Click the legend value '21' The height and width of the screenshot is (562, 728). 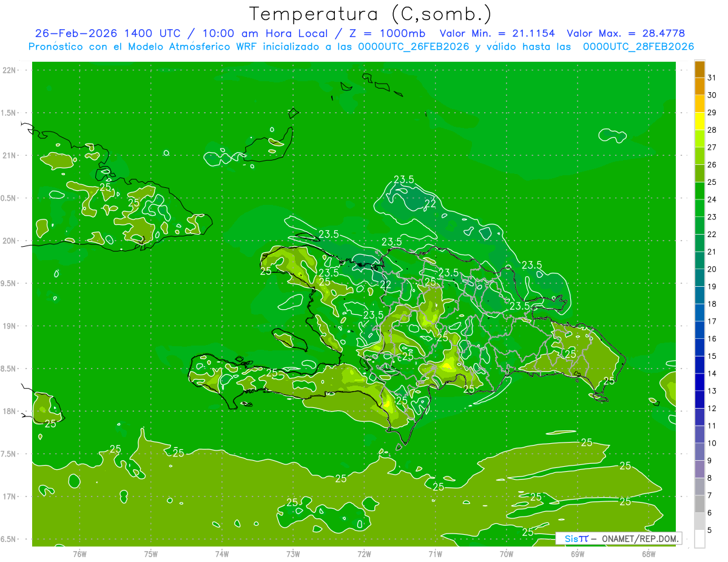[x=712, y=252]
